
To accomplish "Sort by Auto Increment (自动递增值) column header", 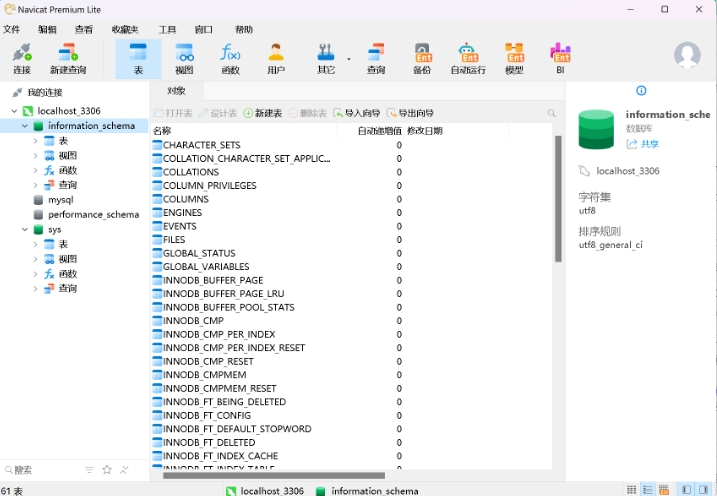I will pos(371,131).
